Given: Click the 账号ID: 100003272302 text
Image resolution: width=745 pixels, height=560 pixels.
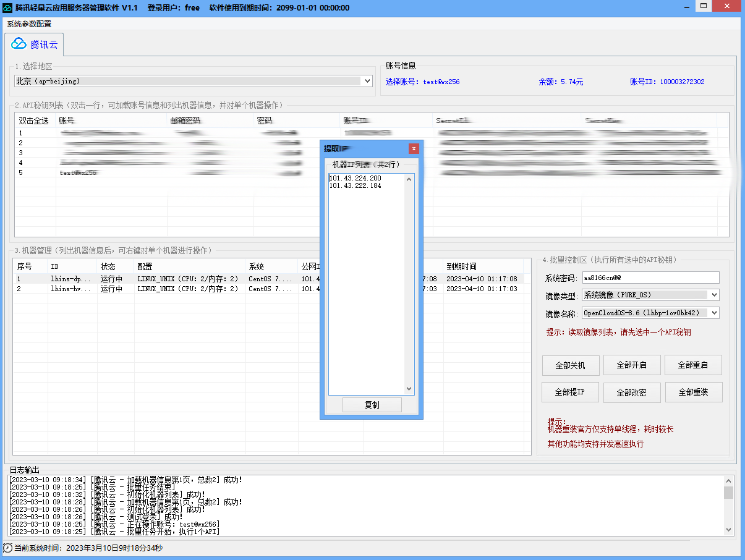Looking at the screenshot, I should [667, 82].
